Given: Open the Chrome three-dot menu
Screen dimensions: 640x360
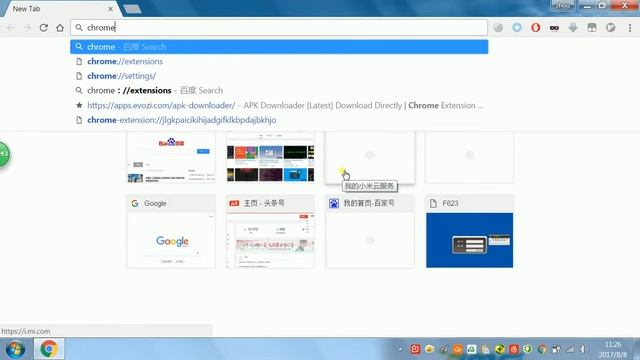Looking at the screenshot, I should coord(630,28).
